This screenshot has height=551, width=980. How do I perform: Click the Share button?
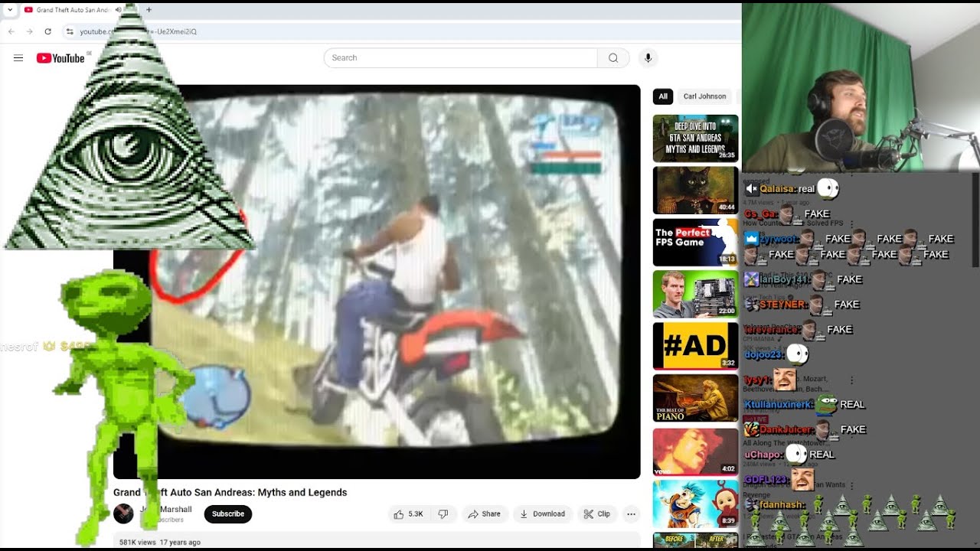click(484, 514)
